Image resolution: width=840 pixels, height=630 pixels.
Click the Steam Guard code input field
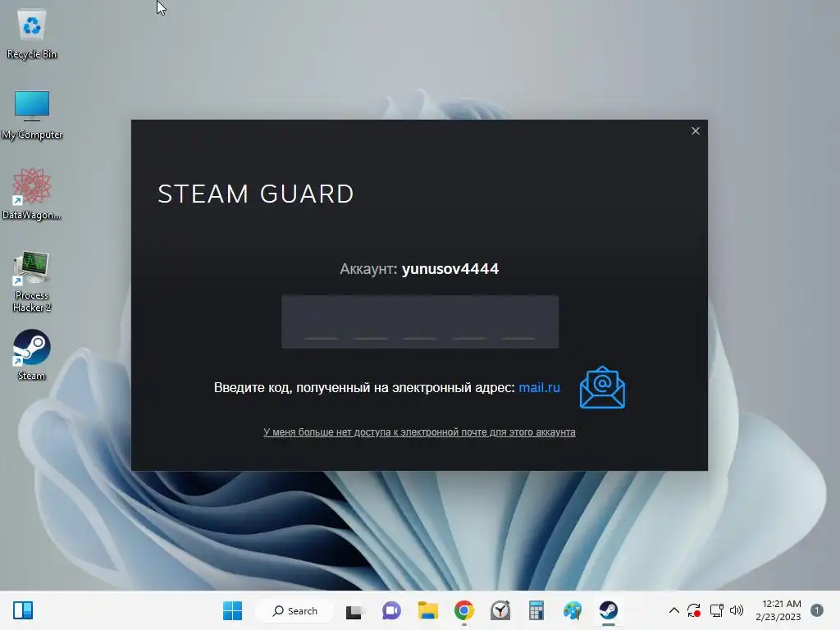(x=420, y=322)
